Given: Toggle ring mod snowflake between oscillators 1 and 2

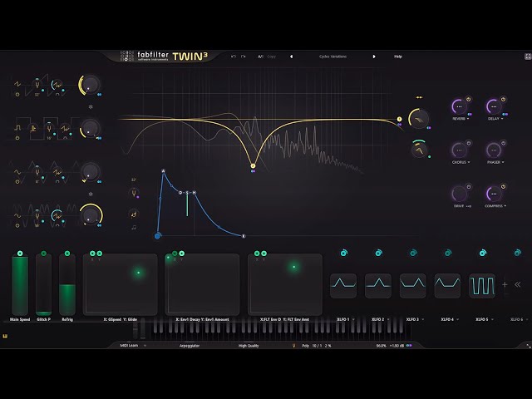Looking at the screenshot, I should pyautogui.click(x=91, y=107).
